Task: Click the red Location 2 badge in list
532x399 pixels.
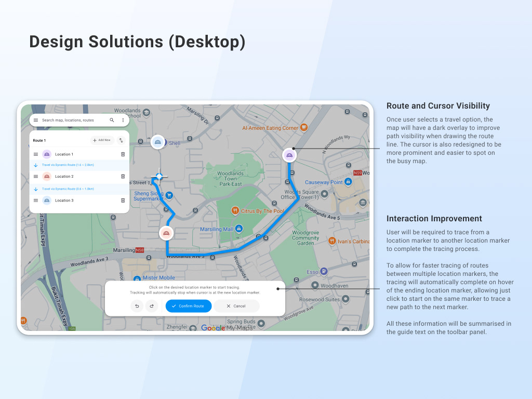Action: click(47, 177)
